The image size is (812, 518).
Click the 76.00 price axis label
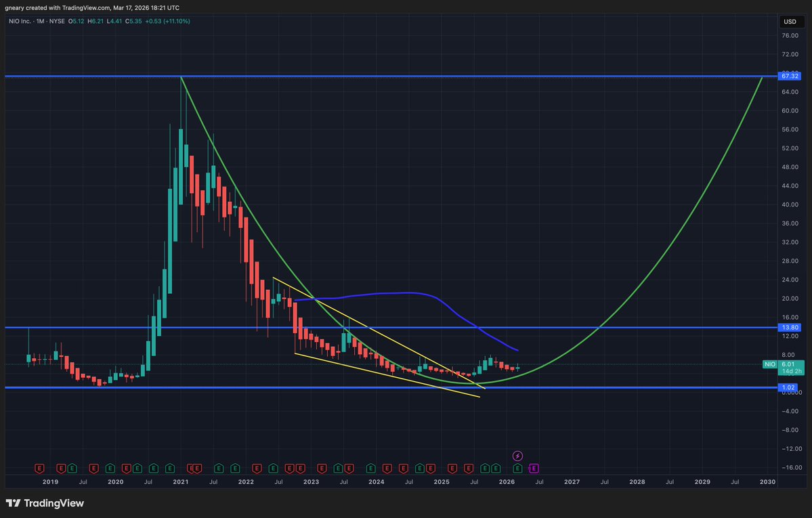pos(790,36)
